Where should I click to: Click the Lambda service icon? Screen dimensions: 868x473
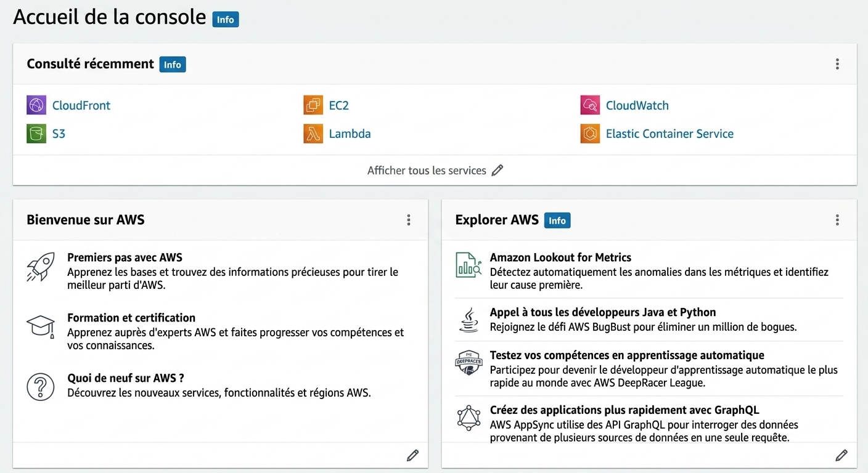tap(313, 134)
